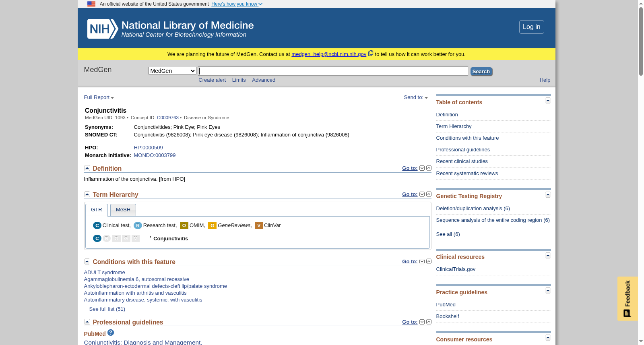Open Autoinflammatory disease, systemic, with vasculitis link
The width and height of the screenshot is (644, 345).
pos(143,300)
